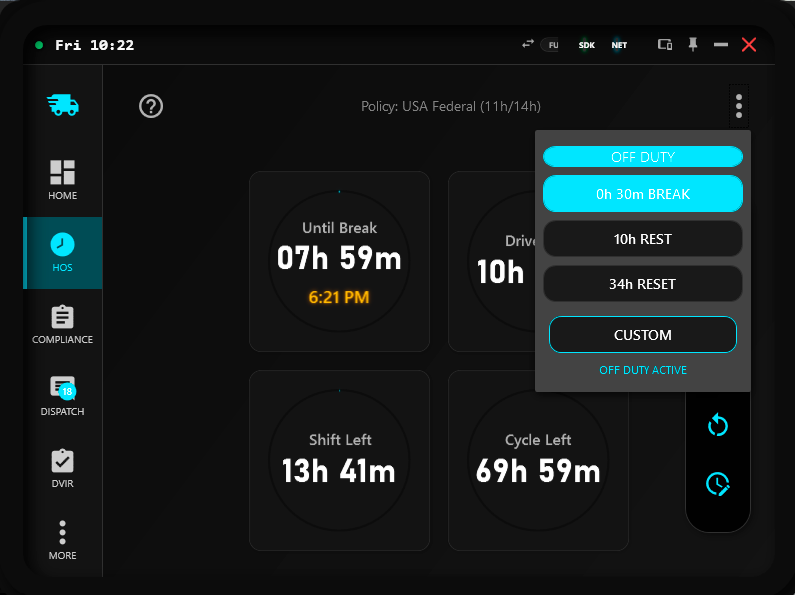The height and width of the screenshot is (595, 795).
Task: Open DISPATCH messages with 18 badge
Action: [x=62, y=396]
